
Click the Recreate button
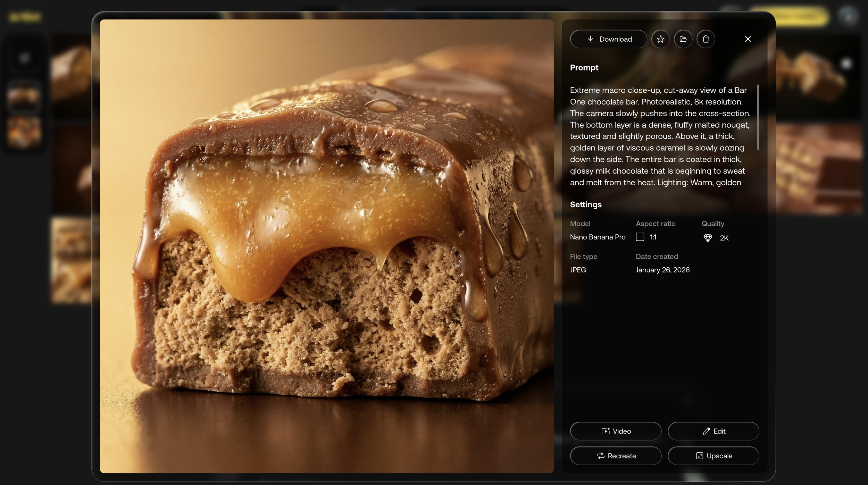616,456
